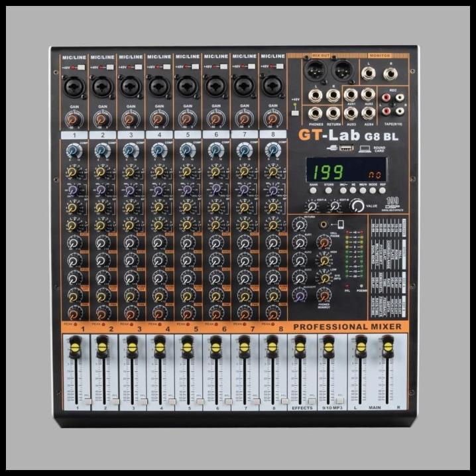
Task: Toggle the +48V phantom switch on channel 8
Action: click(280, 67)
